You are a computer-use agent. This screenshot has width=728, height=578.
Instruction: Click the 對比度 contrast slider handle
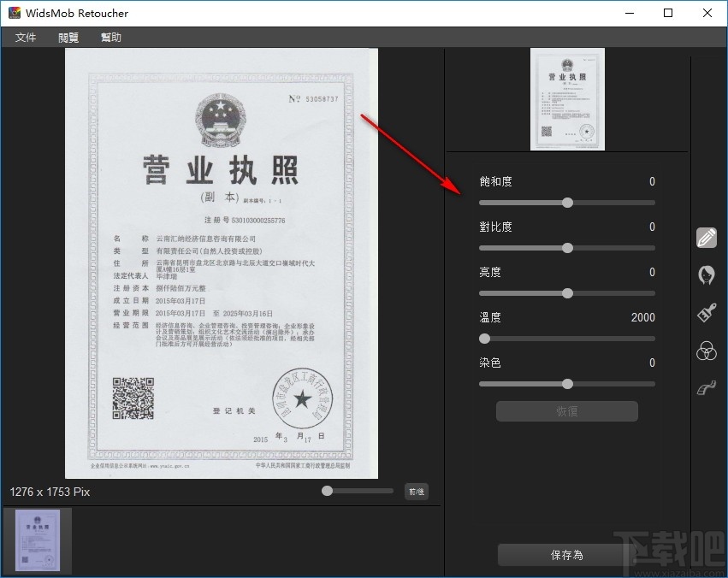567,248
